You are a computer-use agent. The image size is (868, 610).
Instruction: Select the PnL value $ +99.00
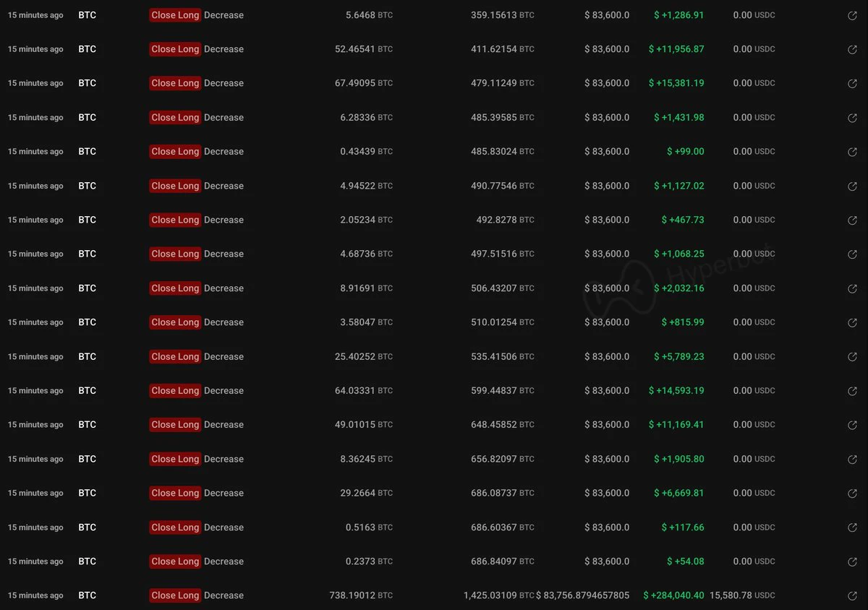(x=686, y=152)
